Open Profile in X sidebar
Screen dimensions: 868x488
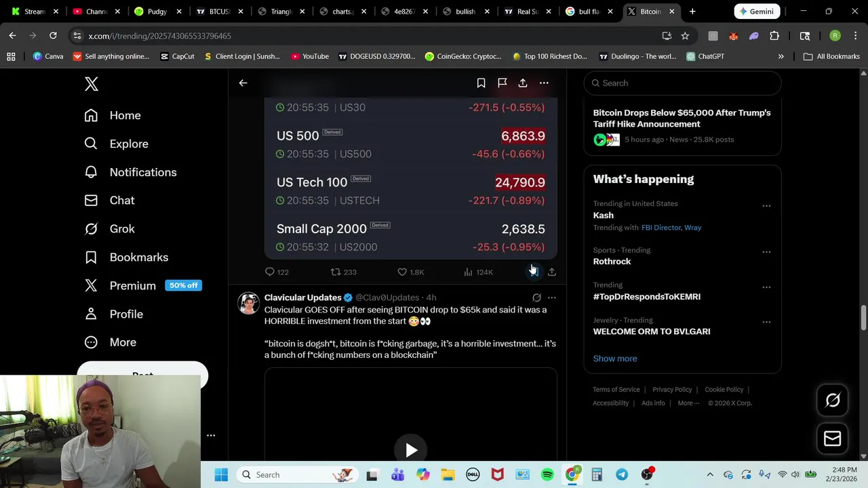[x=113, y=314]
